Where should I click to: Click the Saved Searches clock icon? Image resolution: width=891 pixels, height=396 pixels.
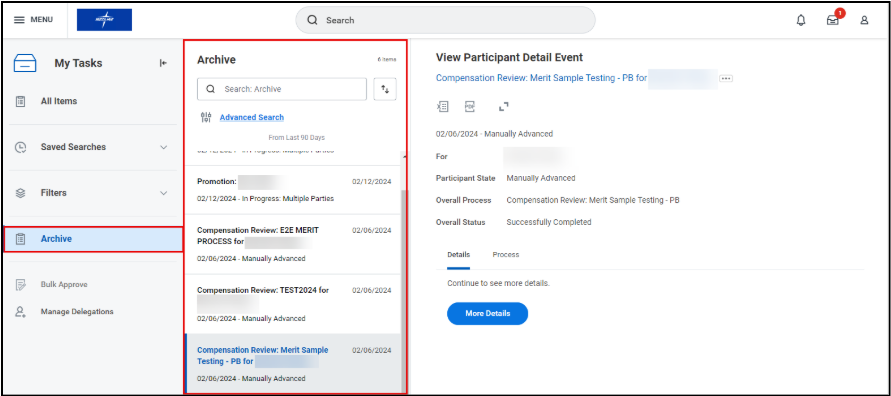pyautogui.click(x=20, y=147)
